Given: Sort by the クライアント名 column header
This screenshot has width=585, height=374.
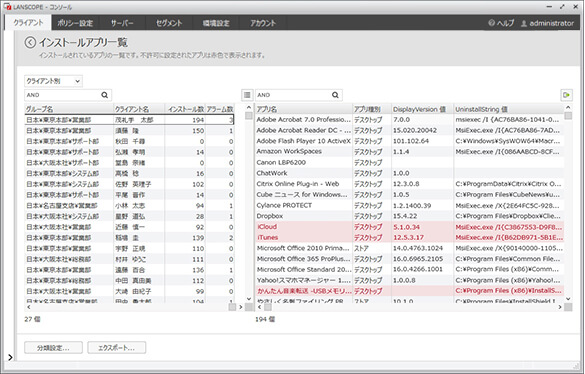Looking at the screenshot, I should 139,109.
